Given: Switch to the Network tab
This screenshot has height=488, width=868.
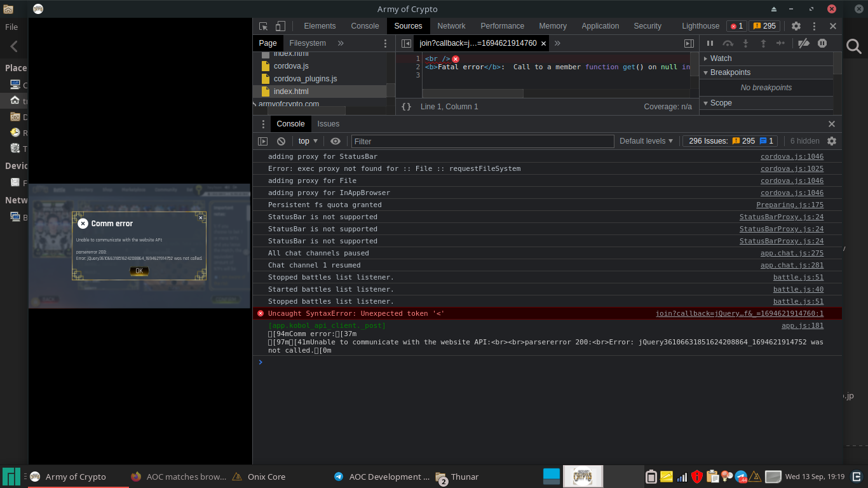Looking at the screenshot, I should [451, 26].
